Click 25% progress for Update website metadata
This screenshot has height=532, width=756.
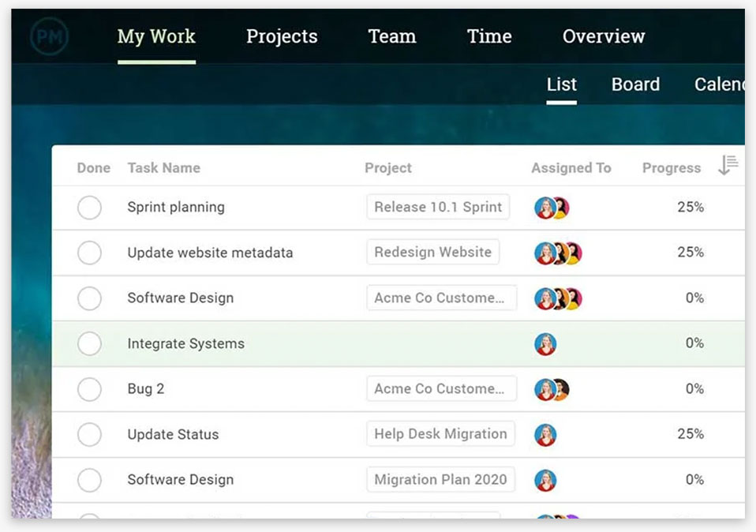click(x=691, y=252)
